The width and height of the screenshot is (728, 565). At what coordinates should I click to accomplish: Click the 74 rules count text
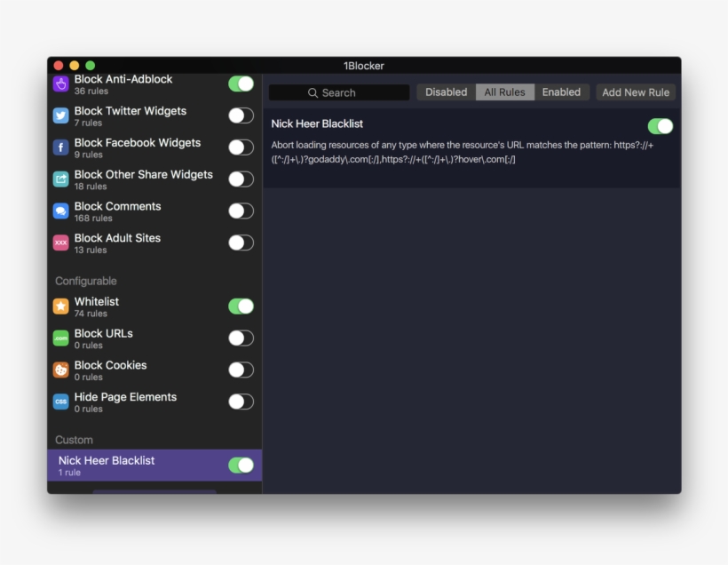[91, 314]
